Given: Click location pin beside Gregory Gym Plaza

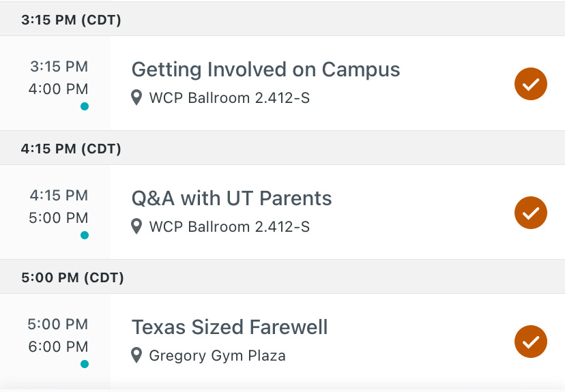Looking at the screenshot, I should tap(136, 355).
